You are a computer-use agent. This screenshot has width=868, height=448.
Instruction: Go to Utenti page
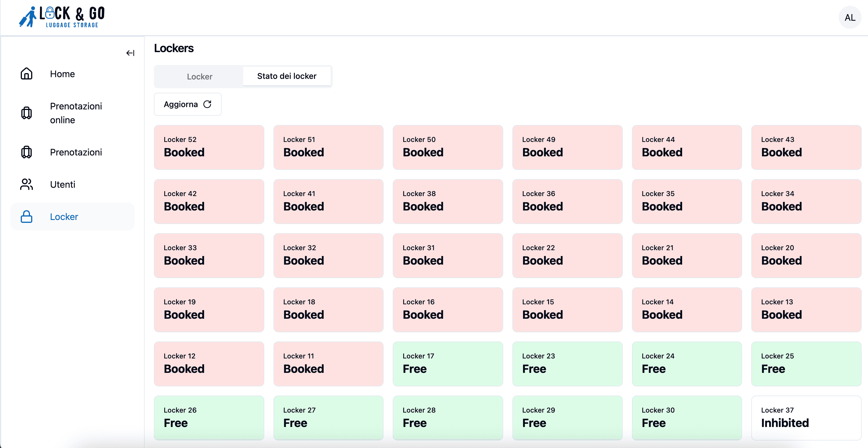[63, 185]
